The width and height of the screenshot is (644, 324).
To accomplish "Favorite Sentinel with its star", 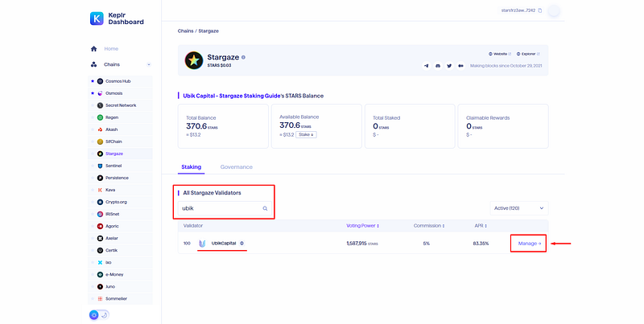I will 93,166.
